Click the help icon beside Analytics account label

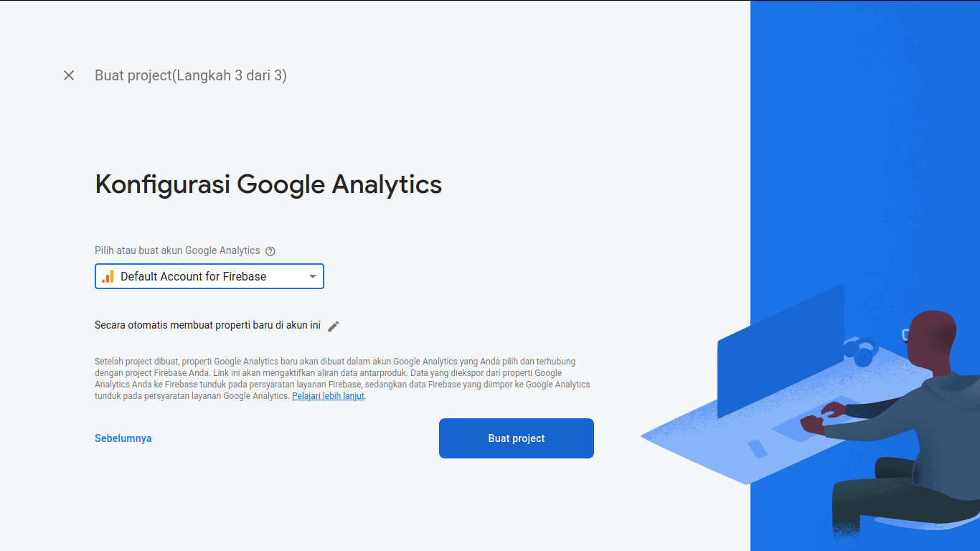pyautogui.click(x=270, y=251)
